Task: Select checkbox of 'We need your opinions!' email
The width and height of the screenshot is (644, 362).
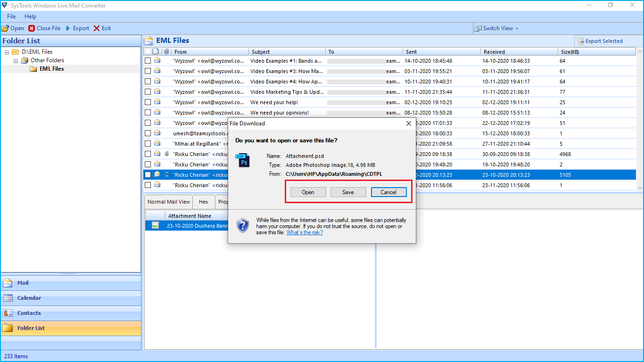Action: [148, 112]
